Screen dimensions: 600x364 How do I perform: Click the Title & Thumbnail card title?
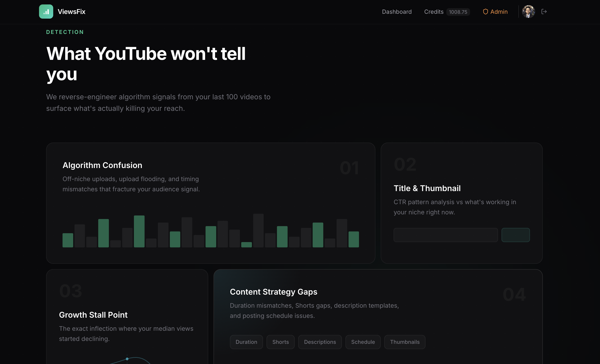click(427, 188)
